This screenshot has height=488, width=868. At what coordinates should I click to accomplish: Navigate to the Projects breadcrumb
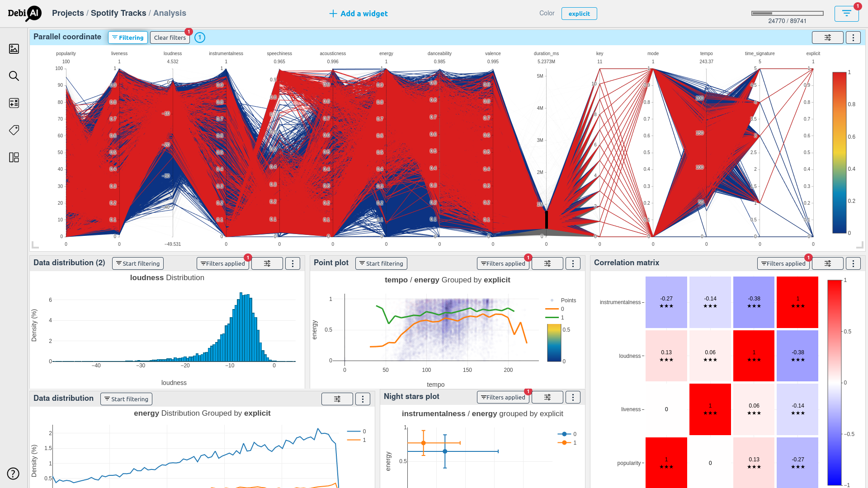click(68, 13)
